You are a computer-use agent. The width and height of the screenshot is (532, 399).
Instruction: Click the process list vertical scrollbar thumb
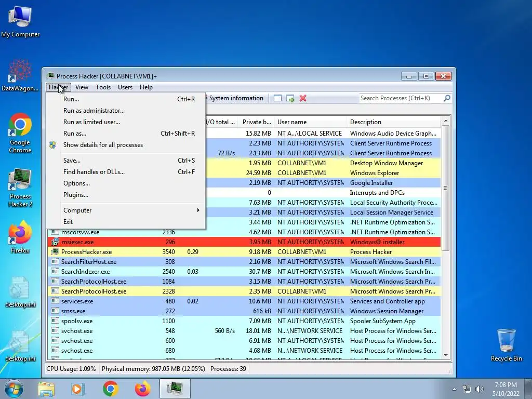445,188
